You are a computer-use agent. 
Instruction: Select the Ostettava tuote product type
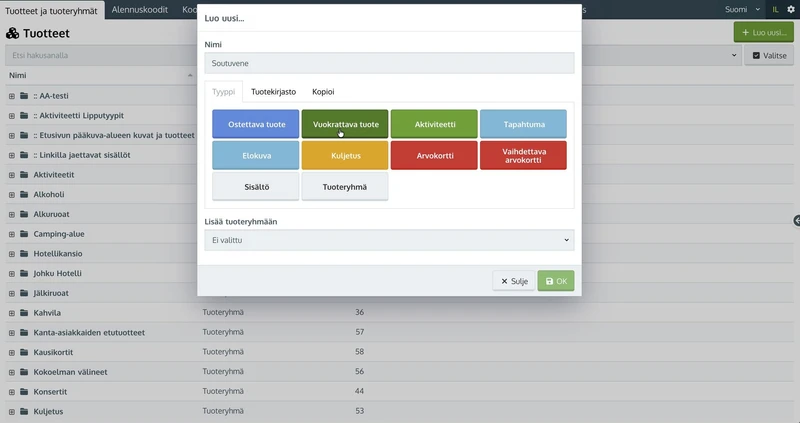click(256, 124)
